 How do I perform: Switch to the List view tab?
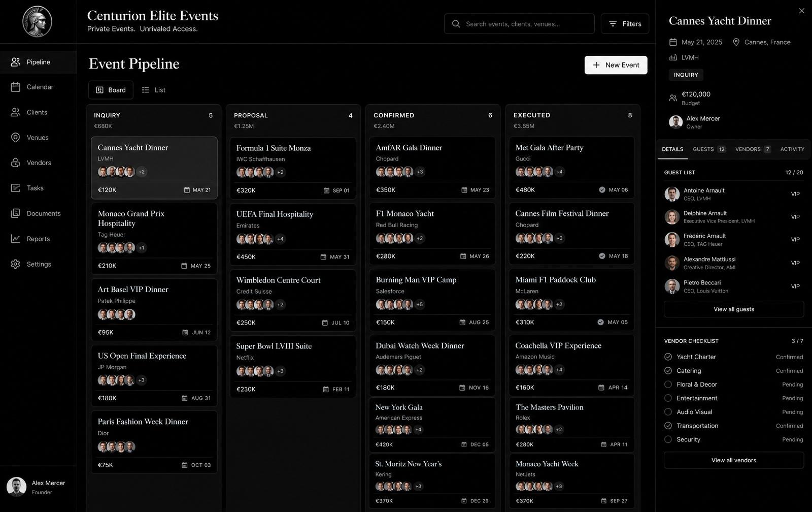[154, 90]
